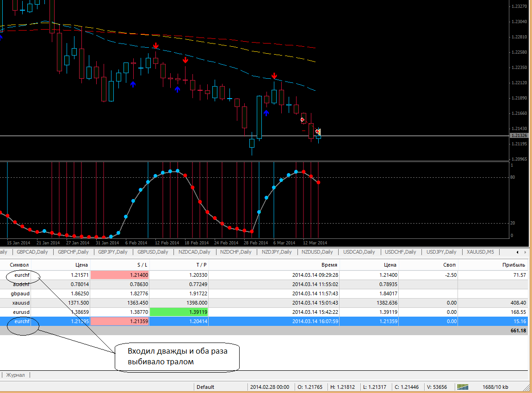Click the pink S/L cell 1.21400
532x393 pixels.
click(119, 275)
